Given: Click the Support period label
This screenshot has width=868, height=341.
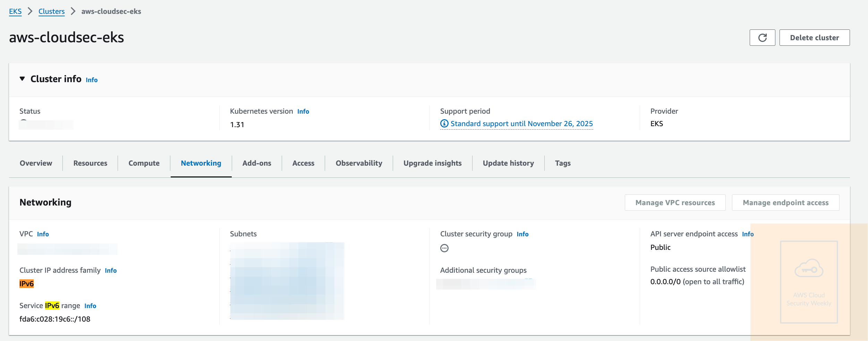Looking at the screenshot, I should pos(465,111).
